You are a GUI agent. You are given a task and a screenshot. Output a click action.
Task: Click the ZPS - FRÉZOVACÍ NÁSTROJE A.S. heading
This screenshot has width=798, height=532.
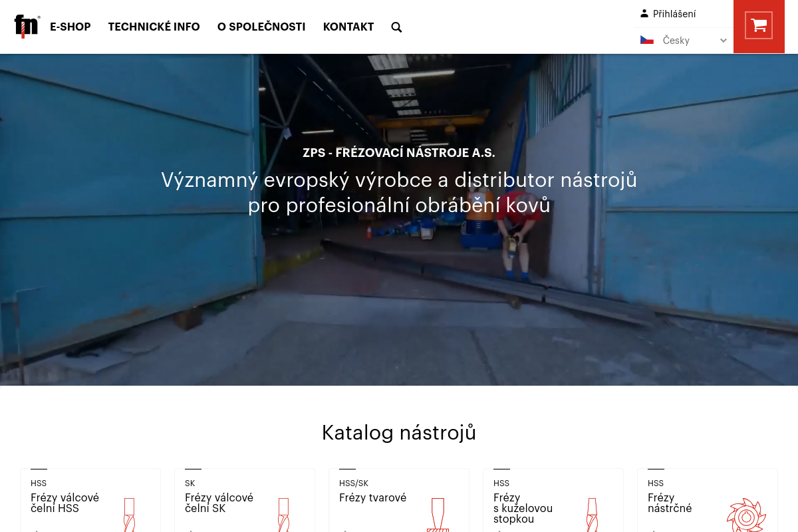pyautogui.click(x=399, y=153)
